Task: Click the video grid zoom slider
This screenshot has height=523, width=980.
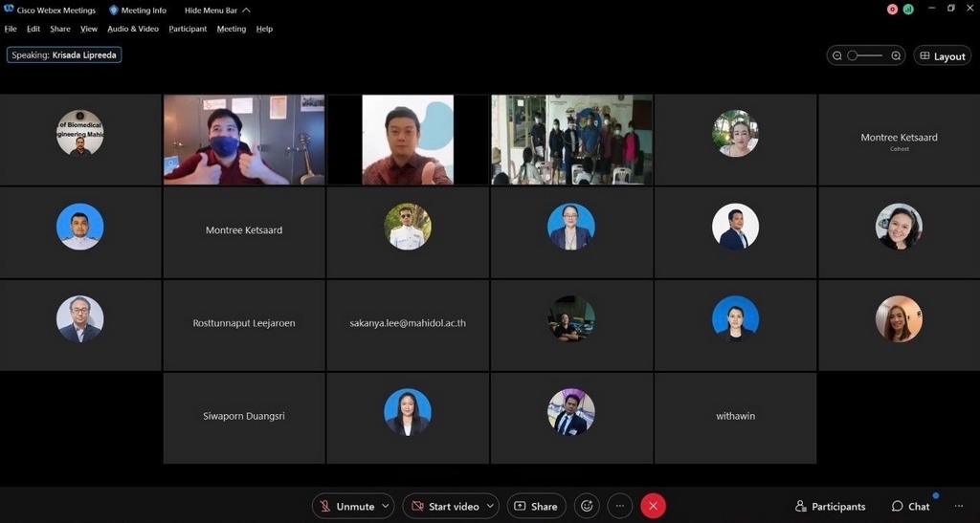Action: [865, 55]
